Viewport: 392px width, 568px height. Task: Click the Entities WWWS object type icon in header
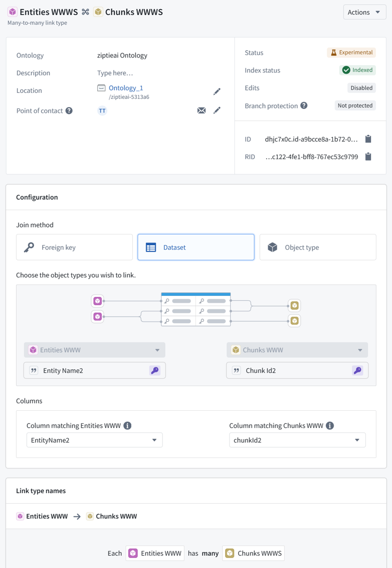pos(13,12)
